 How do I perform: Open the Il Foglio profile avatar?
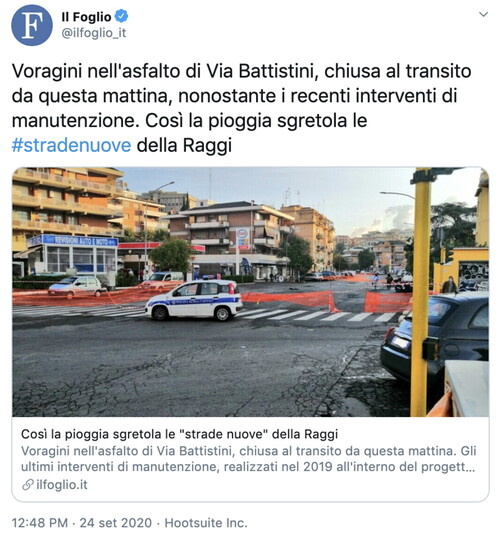click(32, 25)
